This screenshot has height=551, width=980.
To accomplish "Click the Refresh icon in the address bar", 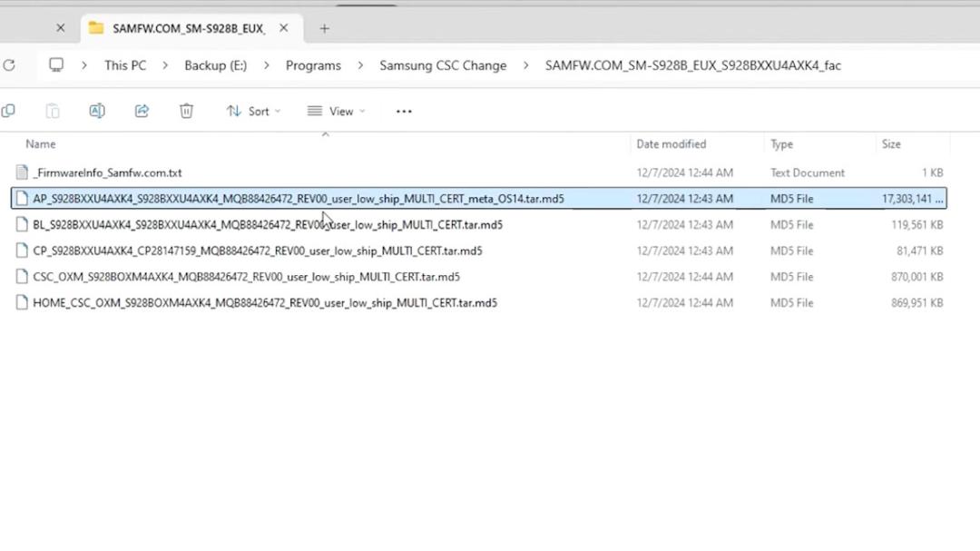I will pos(9,65).
